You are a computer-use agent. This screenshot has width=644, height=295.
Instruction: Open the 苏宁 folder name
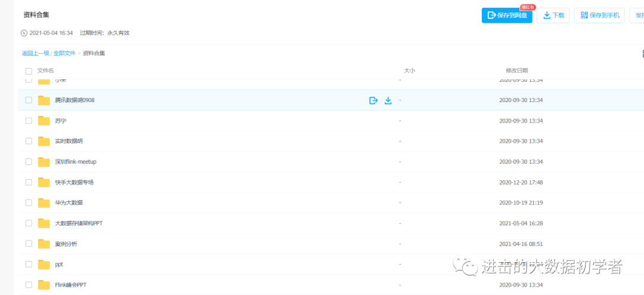[61, 121]
